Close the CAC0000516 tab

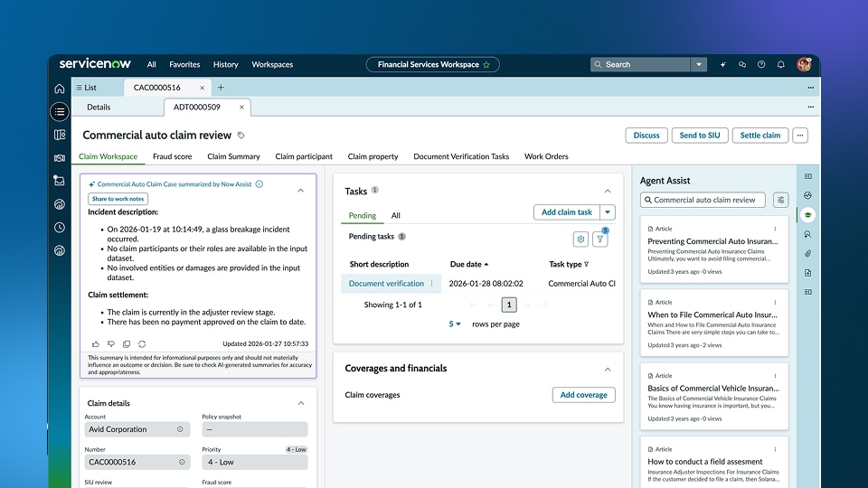click(x=202, y=88)
